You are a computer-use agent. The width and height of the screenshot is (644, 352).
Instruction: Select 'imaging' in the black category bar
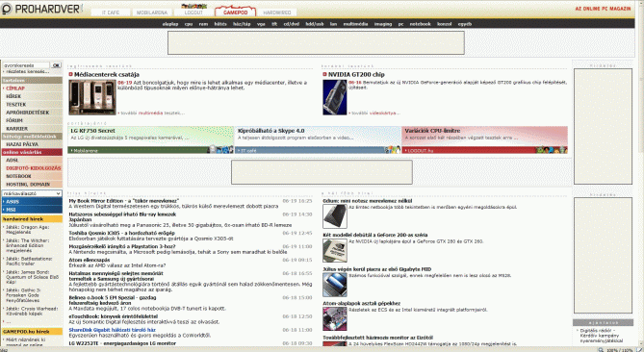(x=383, y=24)
